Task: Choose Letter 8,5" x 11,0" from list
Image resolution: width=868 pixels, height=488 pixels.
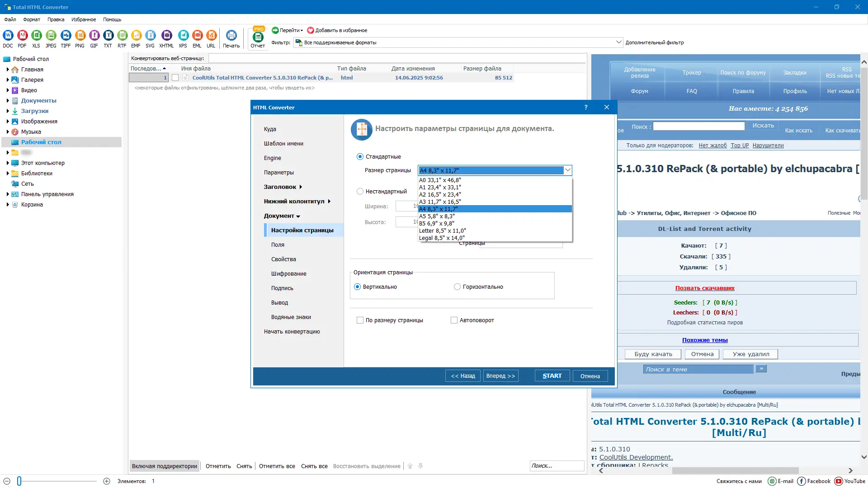Action: point(442,231)
